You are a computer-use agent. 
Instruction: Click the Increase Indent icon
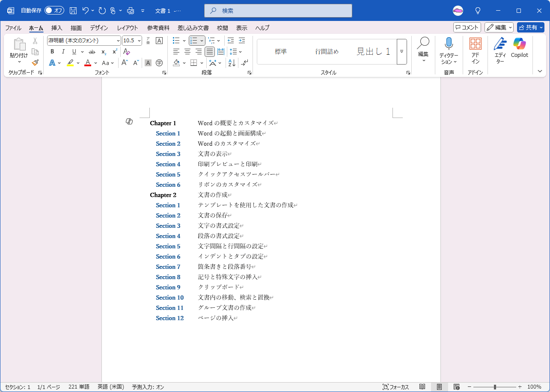(241, 41)
